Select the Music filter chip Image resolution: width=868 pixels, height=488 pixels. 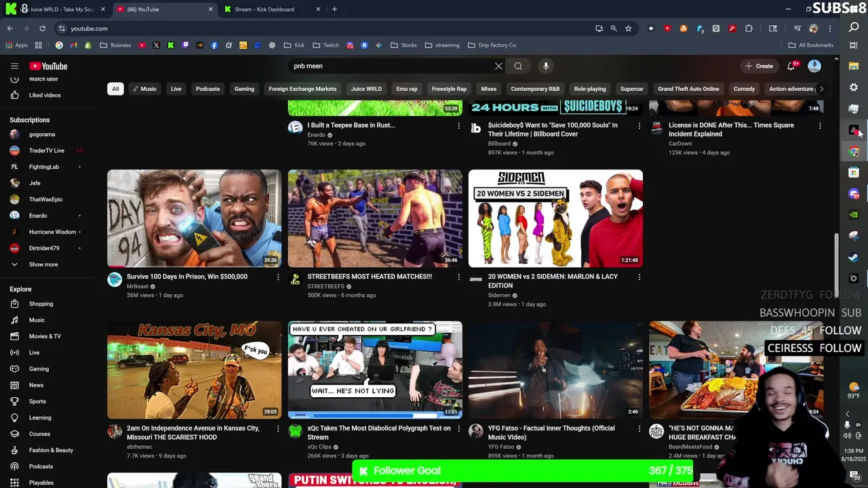(144, 89)
